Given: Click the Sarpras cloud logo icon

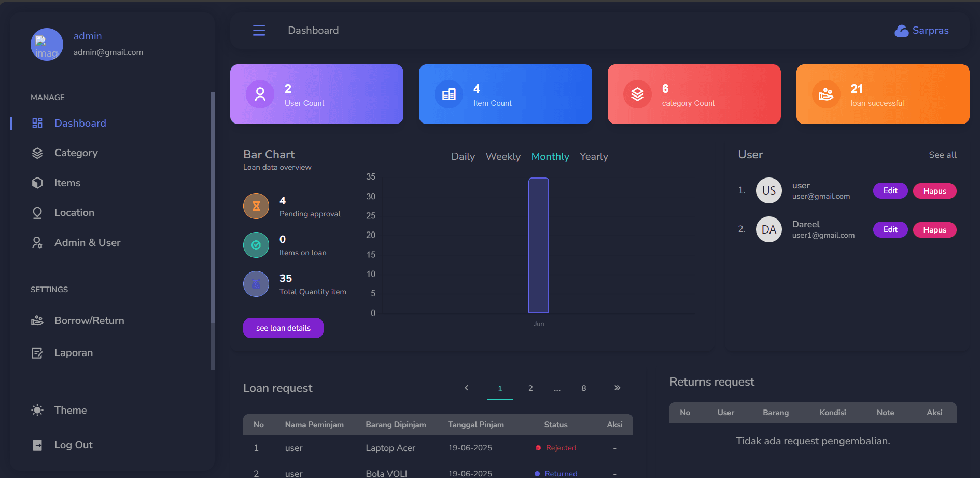Looking at the screenshot, I should (x=902, y=31).
